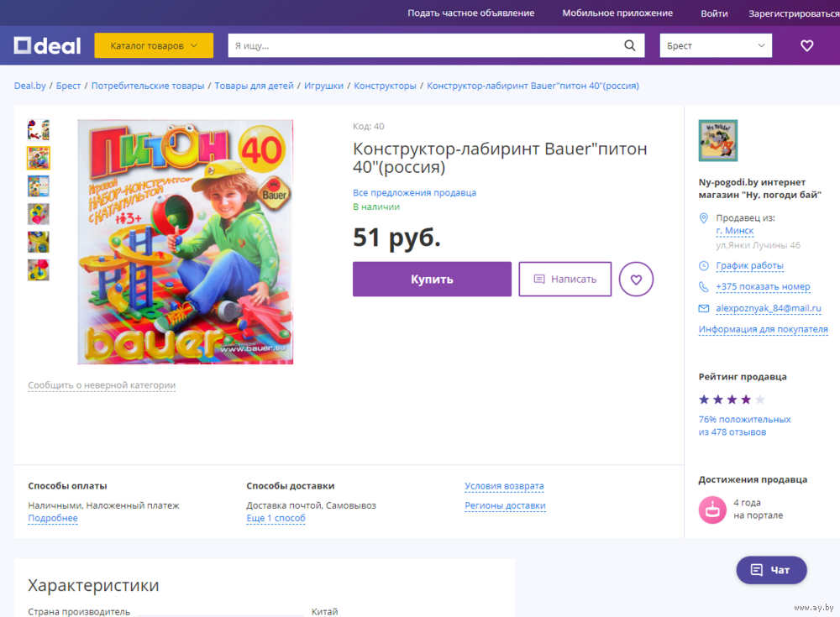840x617 pixels.
Task: Go to Deal.by breadcrumb
Action: (x=30, y=86)
